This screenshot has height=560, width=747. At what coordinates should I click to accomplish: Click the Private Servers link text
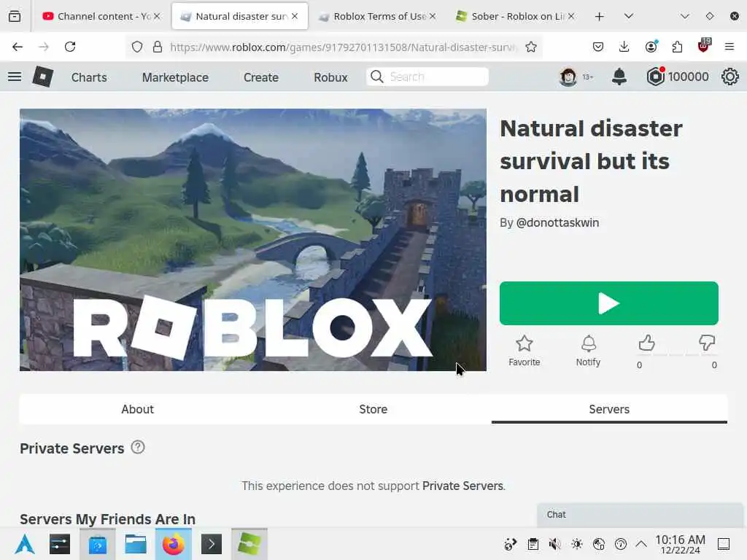click(462, 486)
